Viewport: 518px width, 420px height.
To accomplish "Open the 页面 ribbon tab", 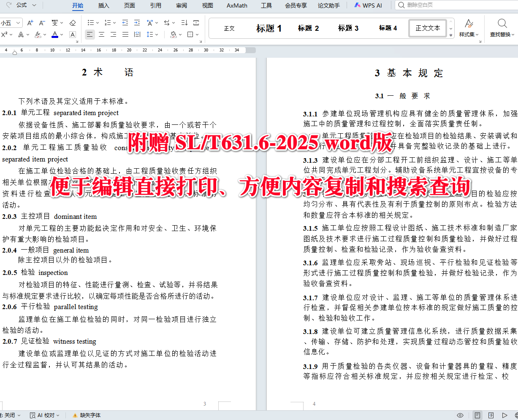I will pos(130,5).
